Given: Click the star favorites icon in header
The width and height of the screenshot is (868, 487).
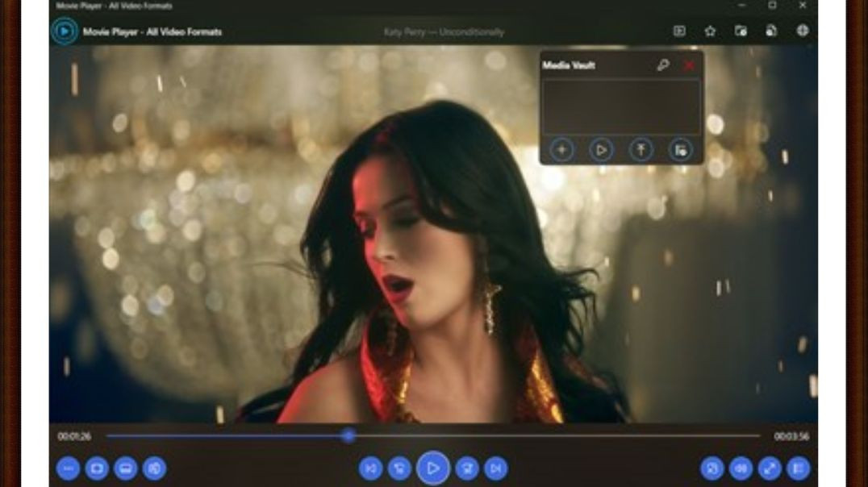Looking at the screenshot, I should point(710,31).
